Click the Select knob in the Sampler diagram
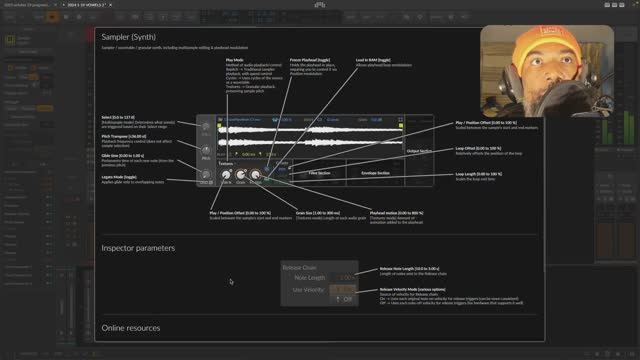Screen dimensions: 640x360 pos(206,126)
